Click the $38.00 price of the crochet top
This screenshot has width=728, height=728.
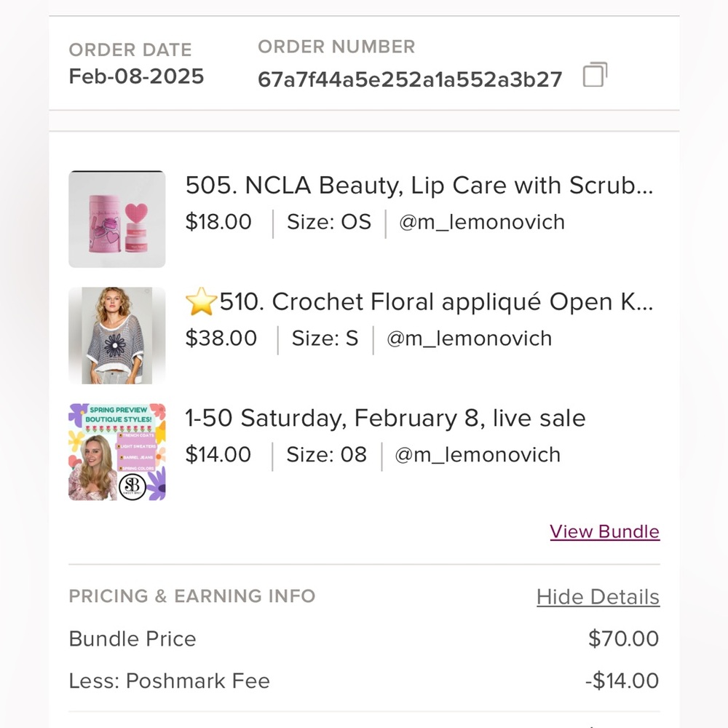(221, 339)
